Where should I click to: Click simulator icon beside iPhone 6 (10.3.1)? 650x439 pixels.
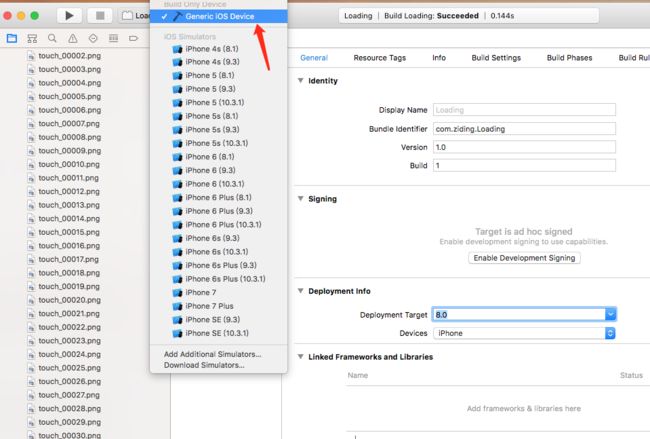pos(177,184)
